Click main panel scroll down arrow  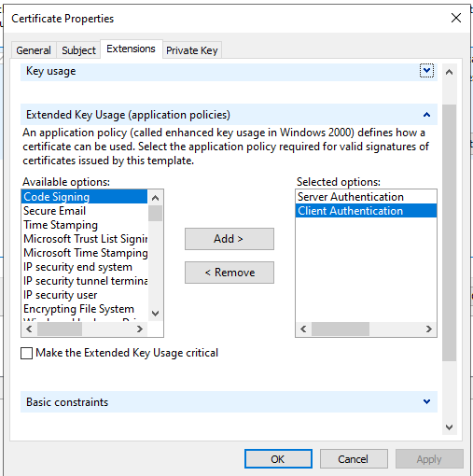coord(449,427)
